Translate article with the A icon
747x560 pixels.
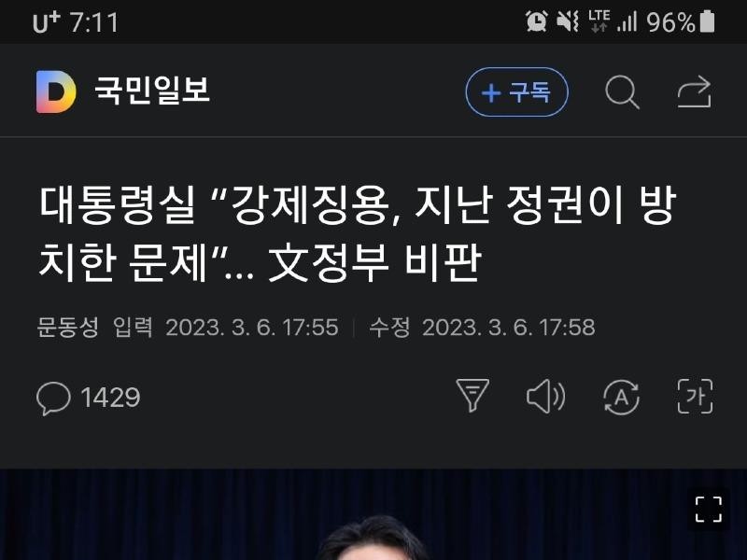[x=621, y=397]
